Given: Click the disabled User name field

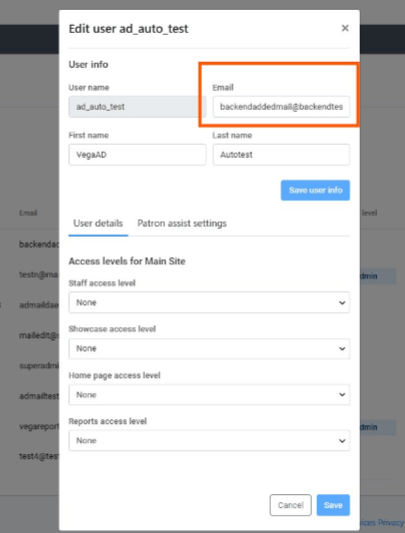Looking at the screenshot, I should [x=137, y=107].
